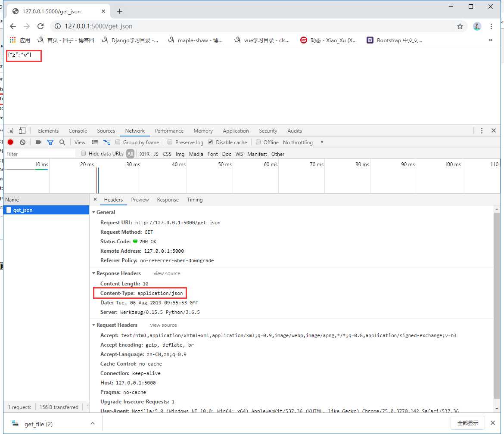Image resolution: width=504 pixels, height=437 pixels.
Task: Filter requests by Doc type
Action: click(x=226, y=154)
